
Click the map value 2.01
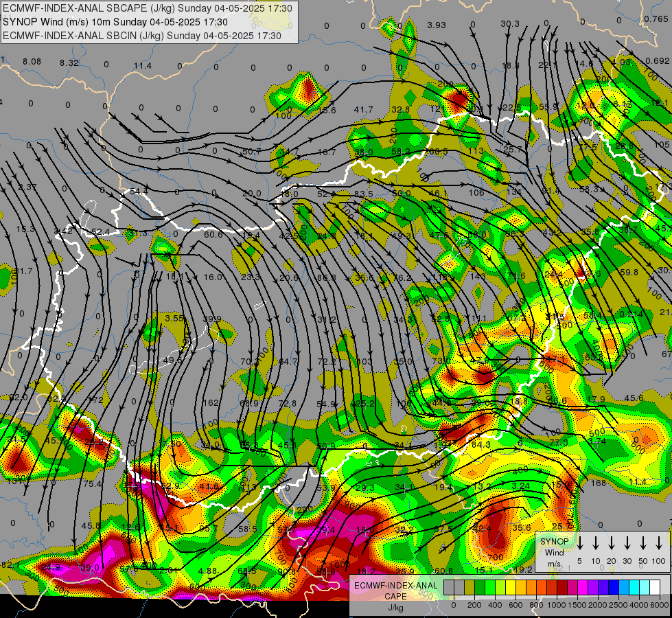tap(168, 571)
